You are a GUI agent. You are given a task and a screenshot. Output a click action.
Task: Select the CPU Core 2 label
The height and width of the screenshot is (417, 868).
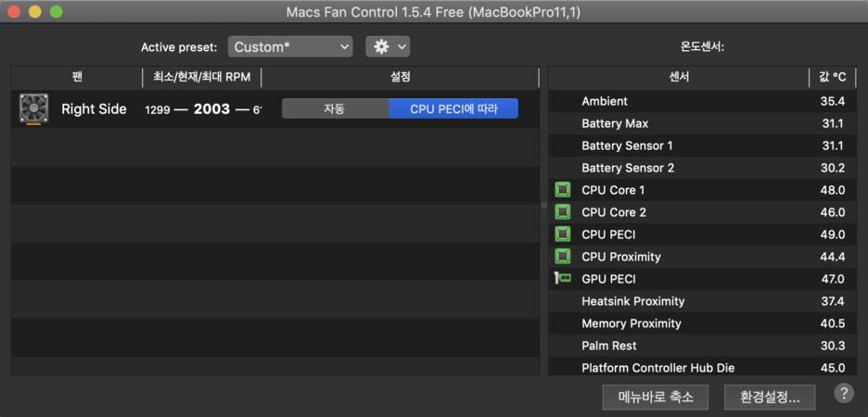pos(614,212)
